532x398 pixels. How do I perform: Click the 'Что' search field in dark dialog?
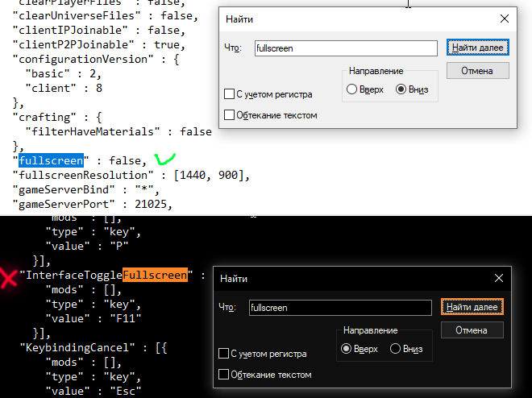coord(340,308)
